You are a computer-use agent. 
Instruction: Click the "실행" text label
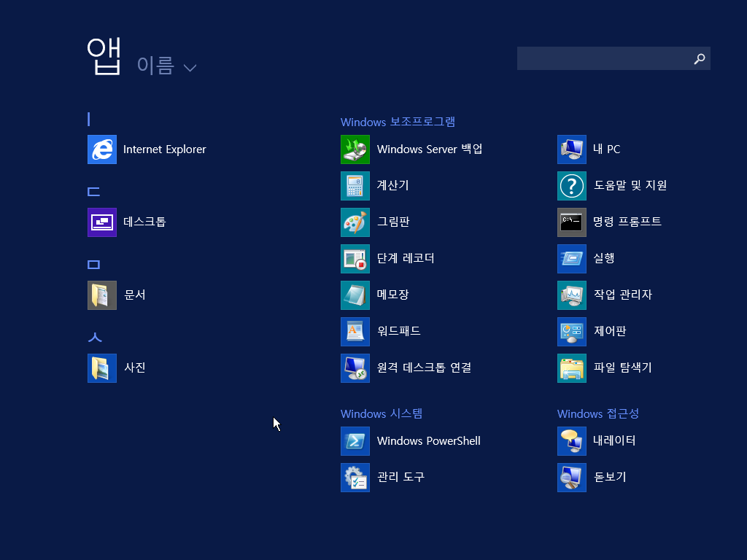point(604,258)
